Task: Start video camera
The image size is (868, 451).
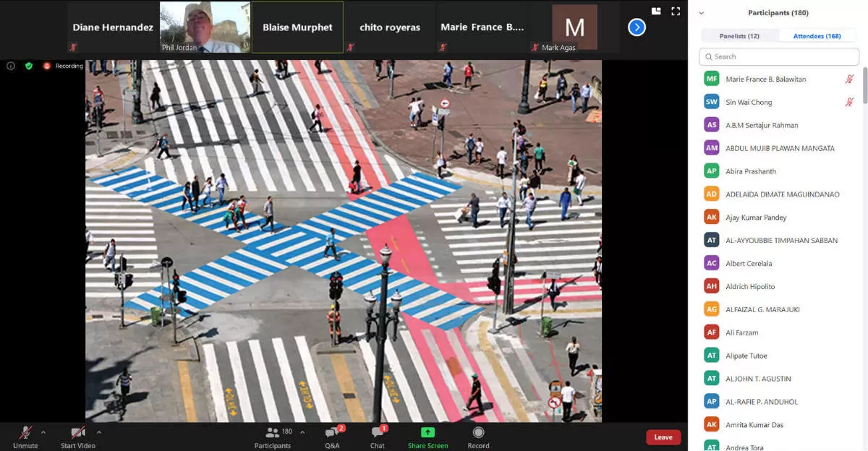Action: (x=77, y=433)
